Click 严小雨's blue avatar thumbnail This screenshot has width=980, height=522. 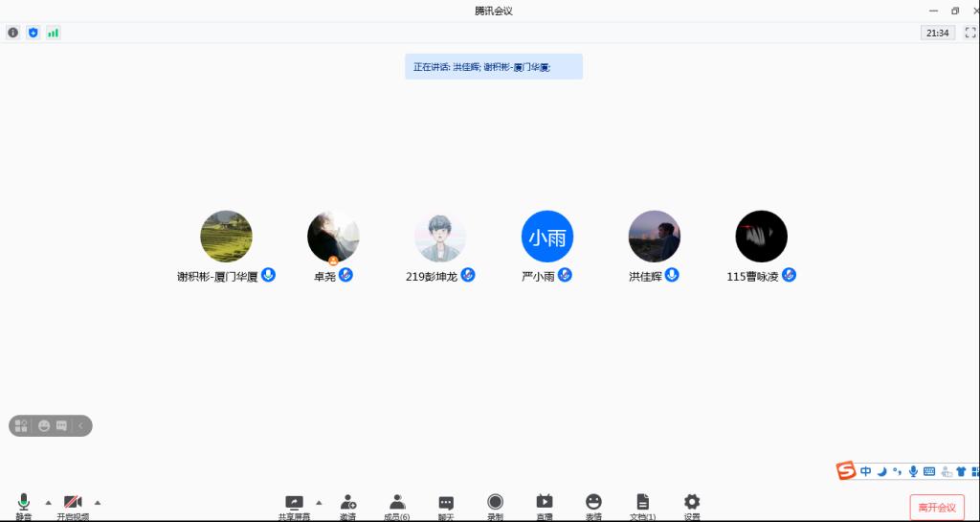[546, 236]
